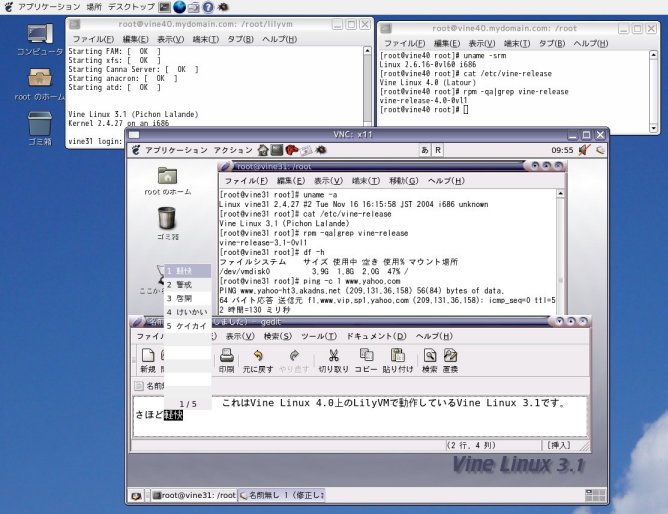Click in the gedit text editing area
Viewport: 668px width, 514px height.
click(x=360, y=416)
